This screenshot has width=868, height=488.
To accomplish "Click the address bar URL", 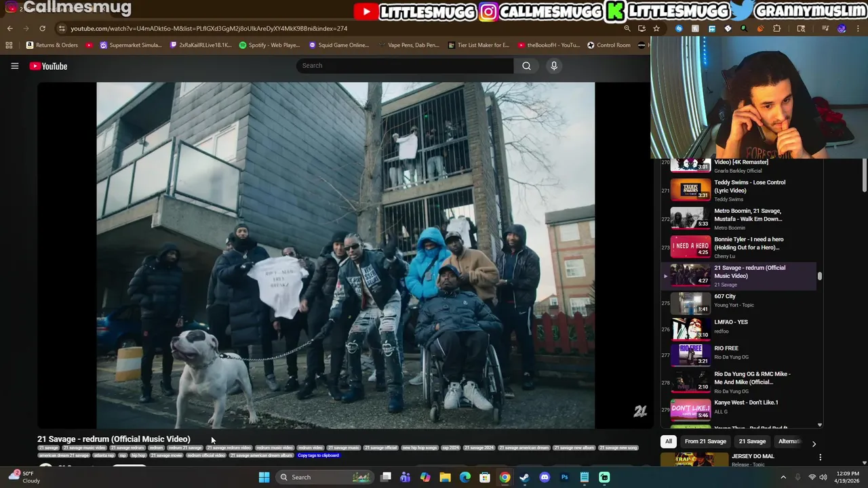I will click(x=209, y=28).
